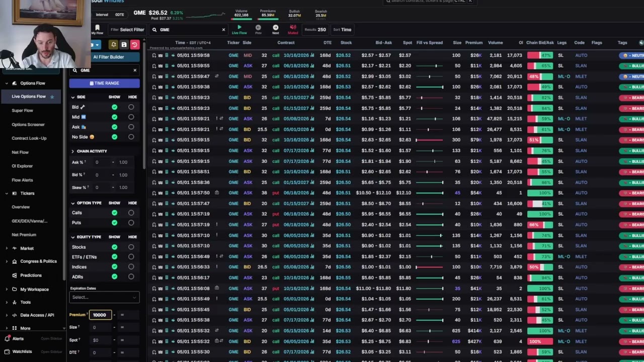Viewport: 644px width, 362px height.
Task: Open Super Flow in sidebar
Action: pos(22,111)
